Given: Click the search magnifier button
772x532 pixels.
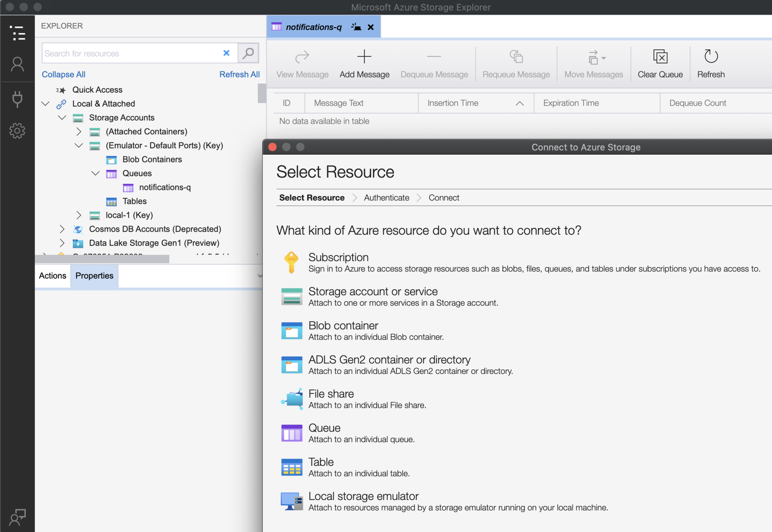Looking at the screenshot, I should click(248, 53).
